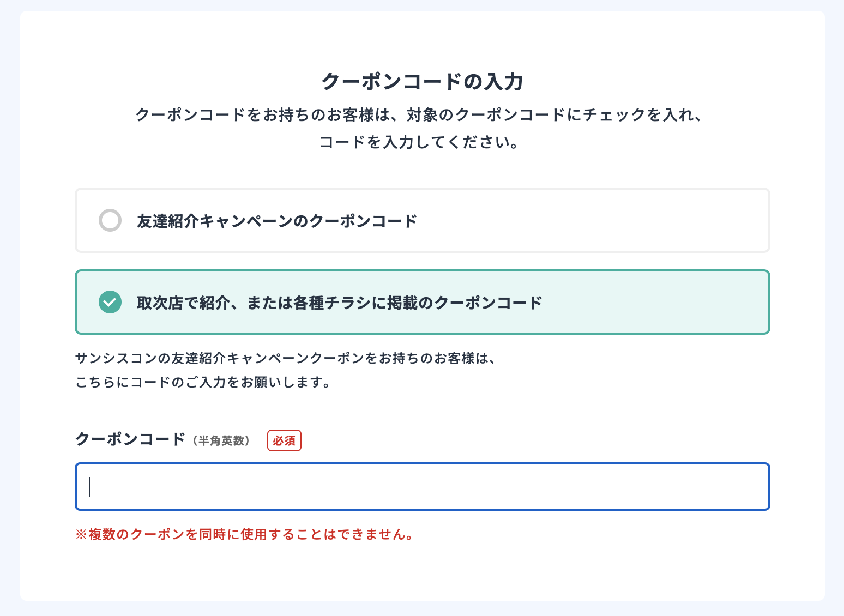Click empty right side of 友達紹介 option card

[x=627, y=220]
